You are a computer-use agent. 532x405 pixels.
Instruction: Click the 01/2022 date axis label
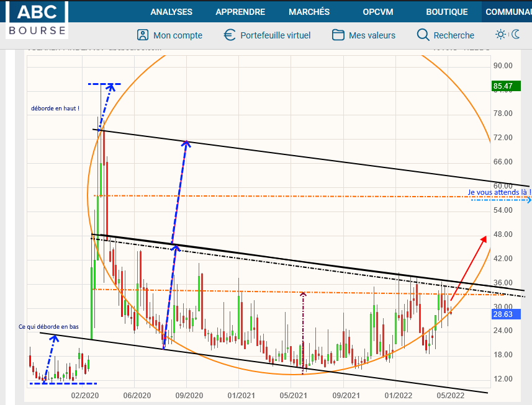point(399,396)
